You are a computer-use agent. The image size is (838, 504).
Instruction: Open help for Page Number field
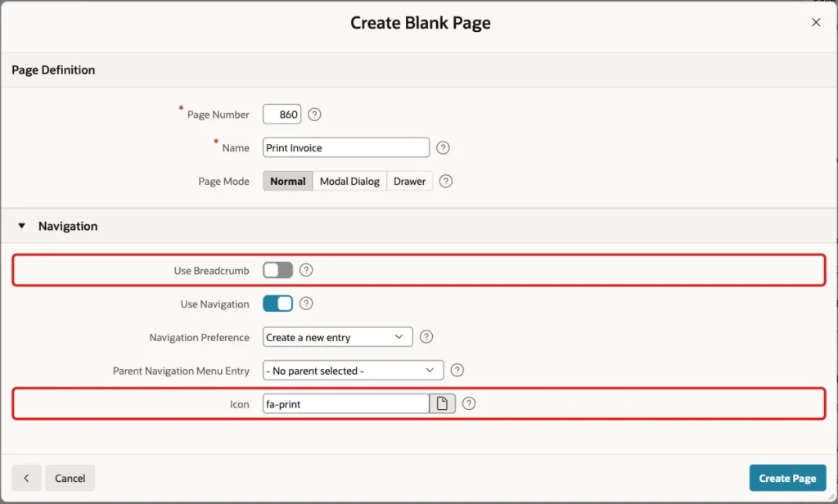(314, 115)
